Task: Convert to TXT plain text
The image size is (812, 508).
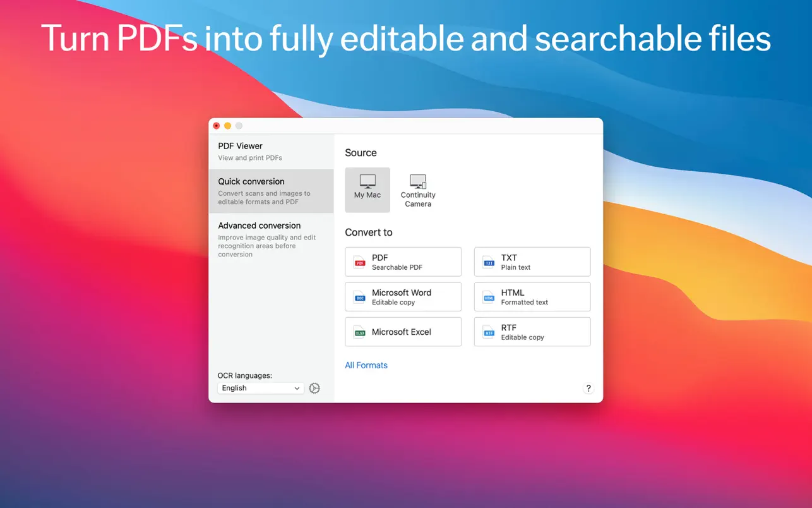Action: [532, 262]
